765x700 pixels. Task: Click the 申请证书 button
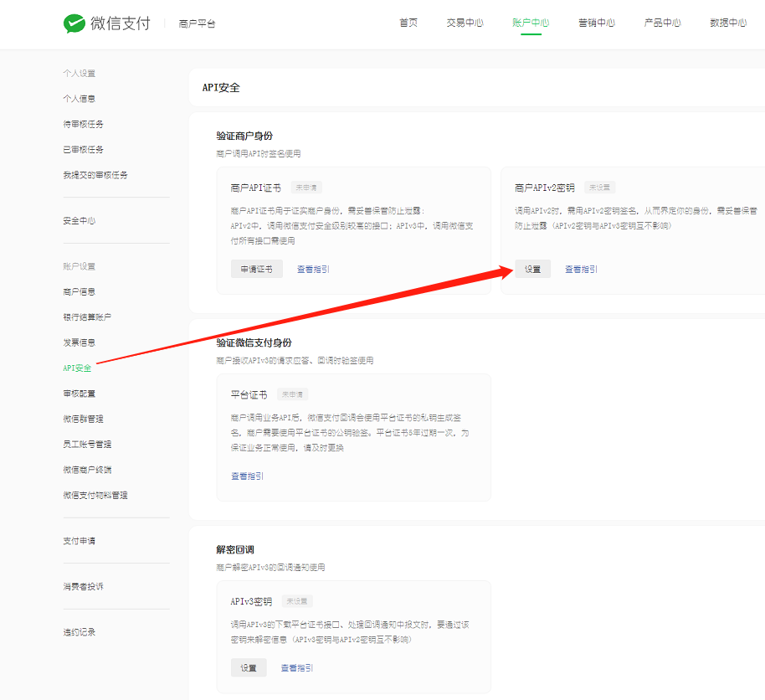257,269
